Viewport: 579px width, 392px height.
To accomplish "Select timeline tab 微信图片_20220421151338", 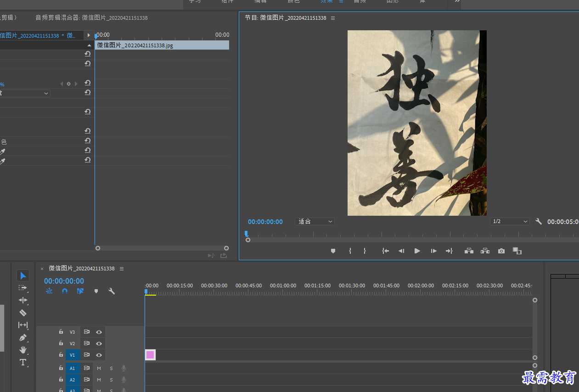I will [82, 269].
